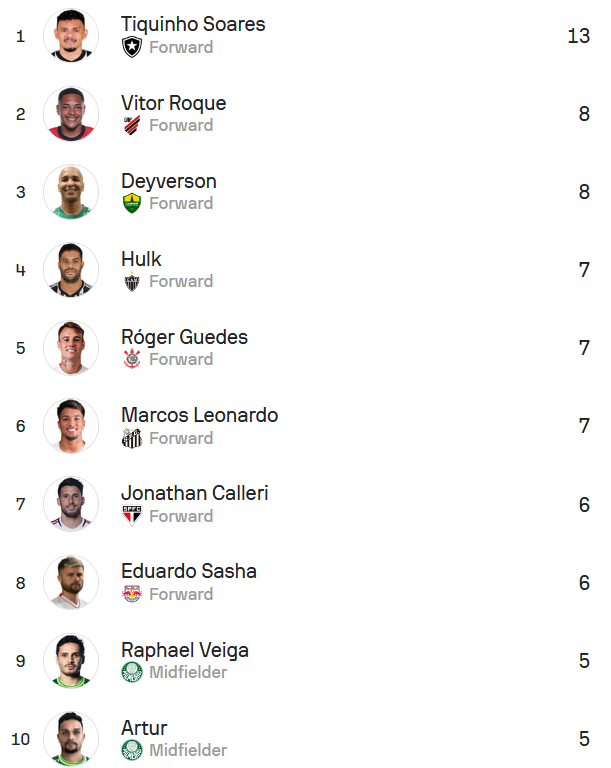611x768 pixels.
Task: Click Santos crest under Marcos Leonardo
Action: click(132, 438)
